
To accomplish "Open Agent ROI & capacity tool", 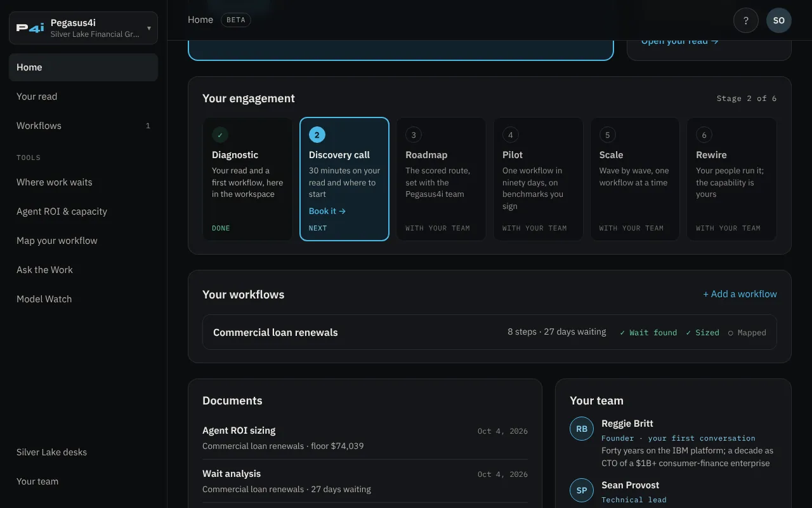I will pos(83,211).
